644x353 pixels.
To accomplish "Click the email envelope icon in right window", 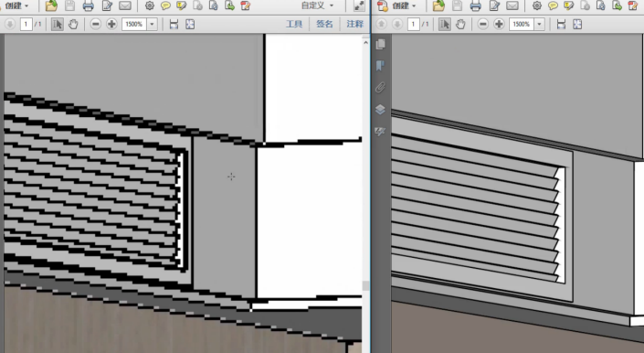I will pos(512,5).
